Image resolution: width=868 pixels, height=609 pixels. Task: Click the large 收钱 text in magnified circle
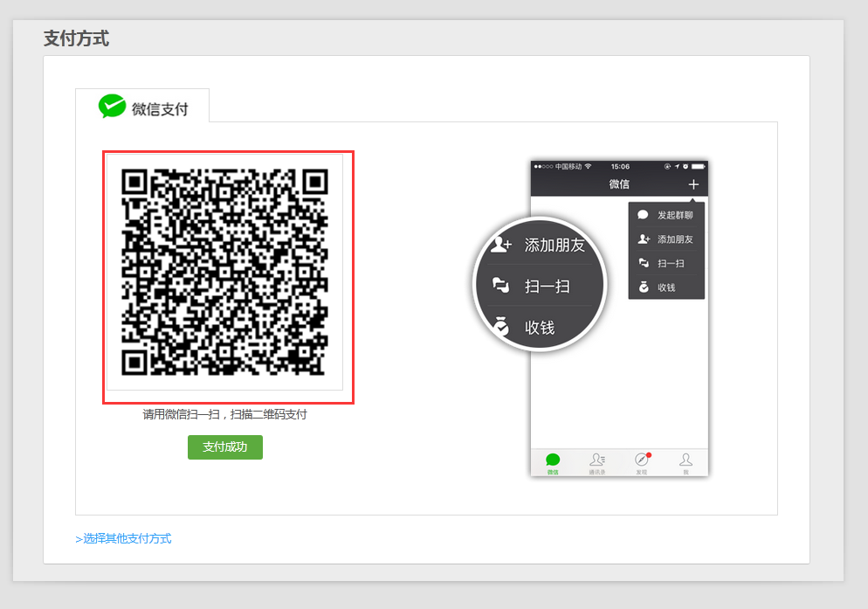click(x=540, y=328)
